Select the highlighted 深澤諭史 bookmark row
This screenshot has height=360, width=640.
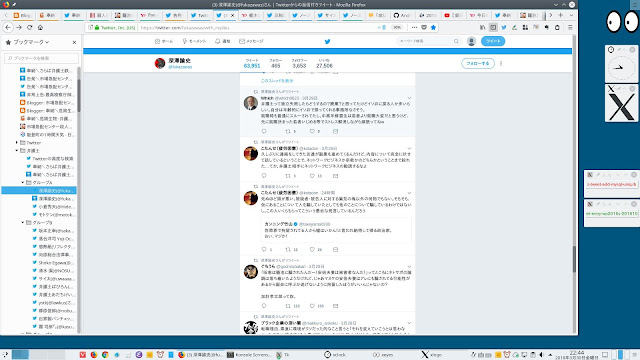point(39,190)
